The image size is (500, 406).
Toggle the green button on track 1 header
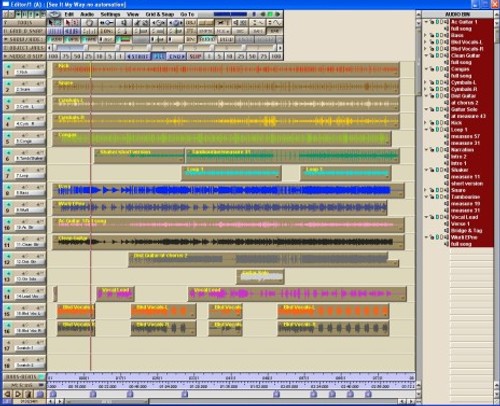pos(8,66)
